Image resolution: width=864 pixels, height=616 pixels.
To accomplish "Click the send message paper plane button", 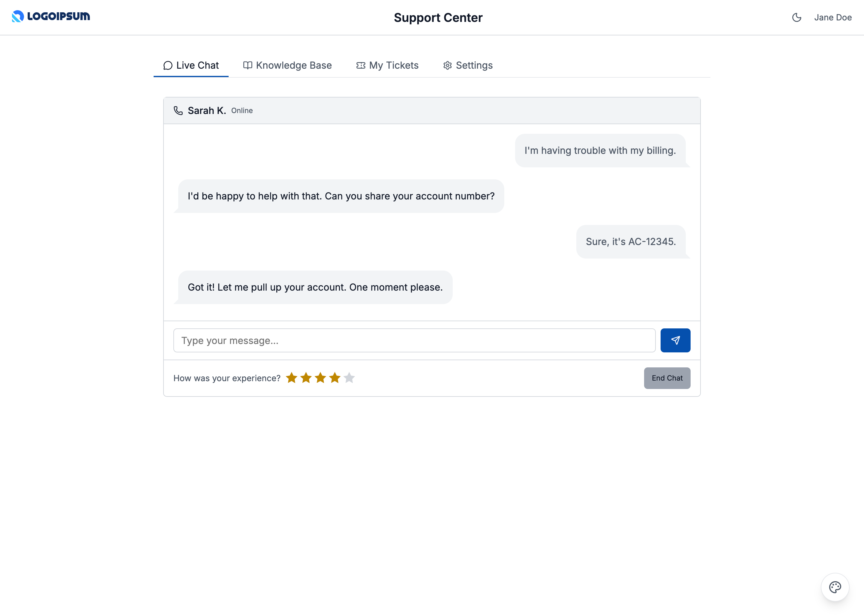I will coord(675,340).
